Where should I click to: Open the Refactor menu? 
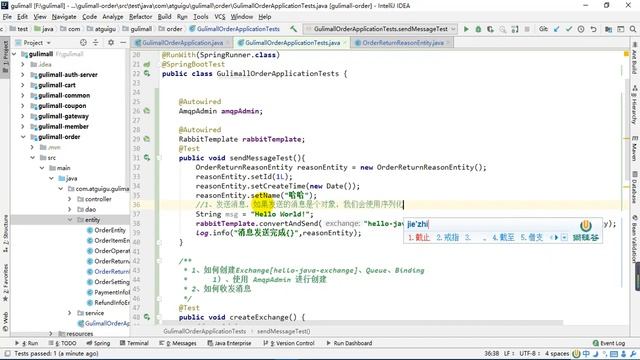(140, 17)
